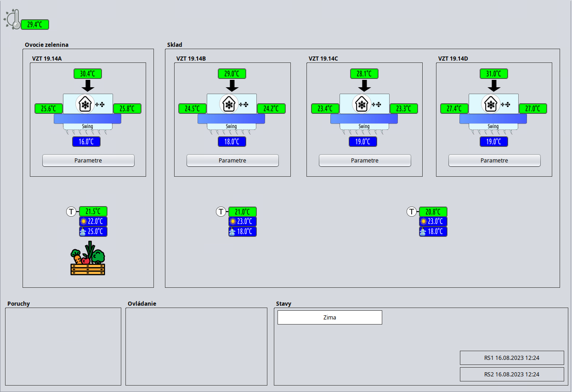Click the cooling mode house icon in VZT 19.14A
The image size is (572, 392).
pyautogui.click(x=85, y=104)
